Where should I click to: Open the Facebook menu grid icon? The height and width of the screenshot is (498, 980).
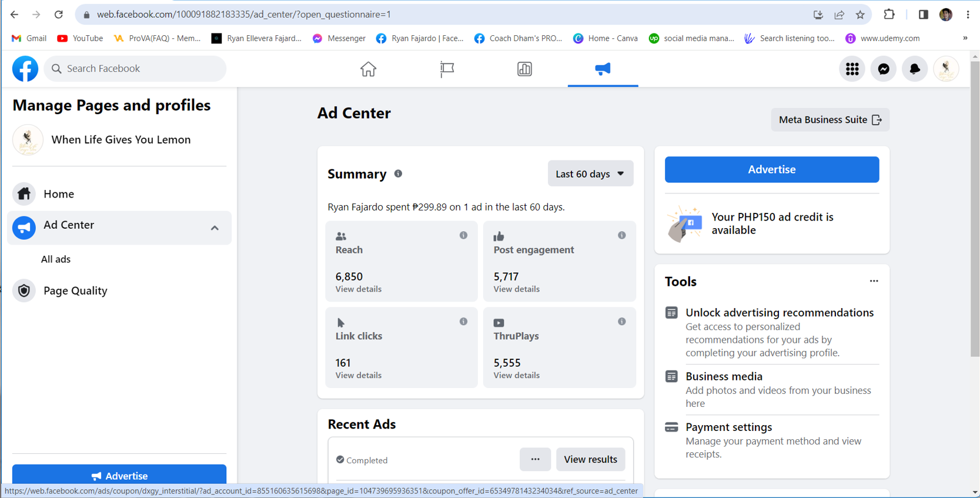852,69
